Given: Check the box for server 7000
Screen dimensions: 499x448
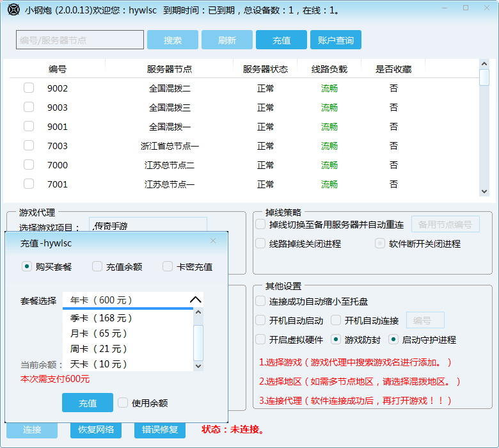Looking at the screenshot, I should [x=29, y=164].
